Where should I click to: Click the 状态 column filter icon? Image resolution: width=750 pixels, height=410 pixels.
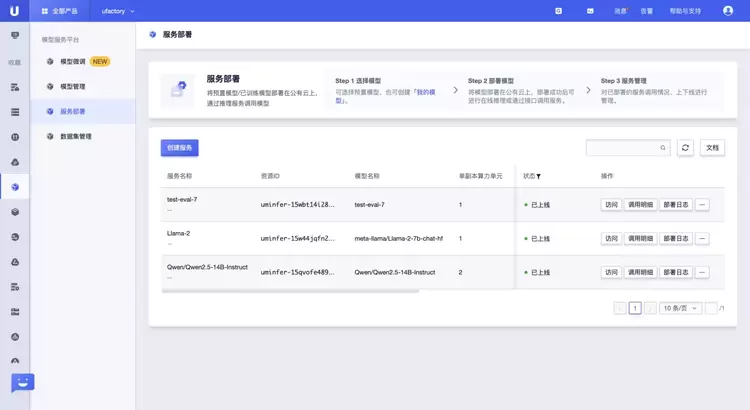click(x=539, y=176)
